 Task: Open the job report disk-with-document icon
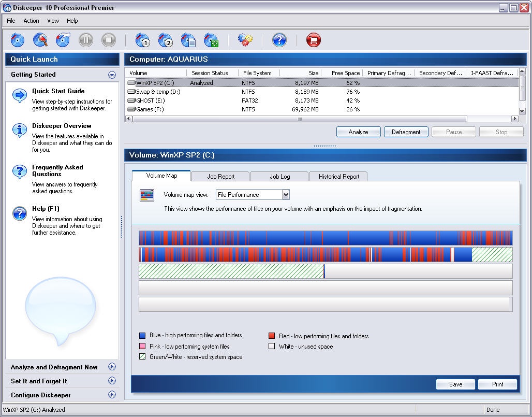click(188, 40)
